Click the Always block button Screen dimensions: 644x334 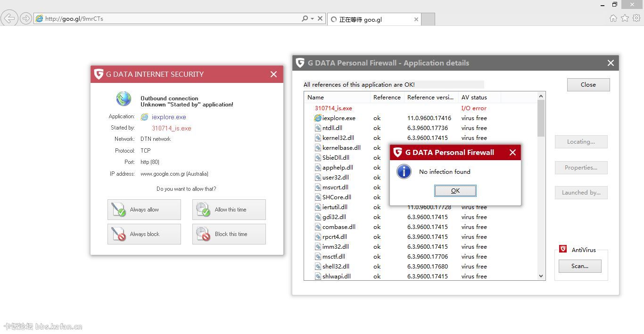point(144,234)
